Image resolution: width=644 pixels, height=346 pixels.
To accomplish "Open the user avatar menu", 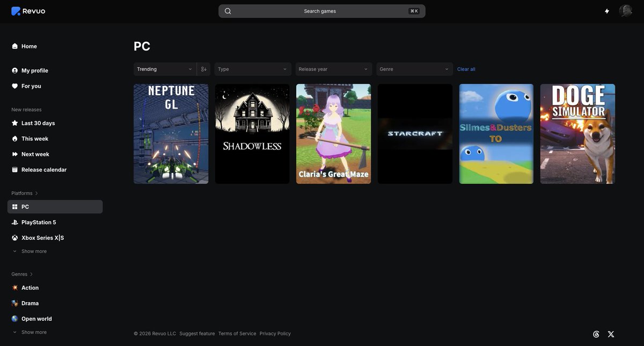I will coord(625,11).
